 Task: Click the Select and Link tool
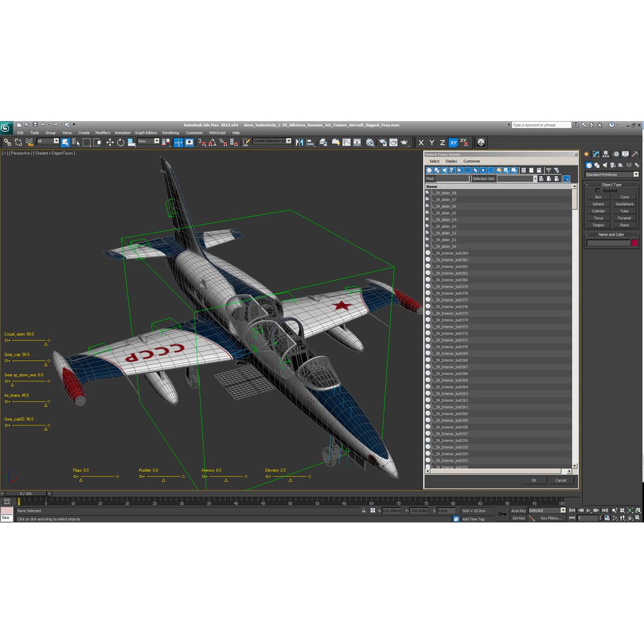(7, 143)
